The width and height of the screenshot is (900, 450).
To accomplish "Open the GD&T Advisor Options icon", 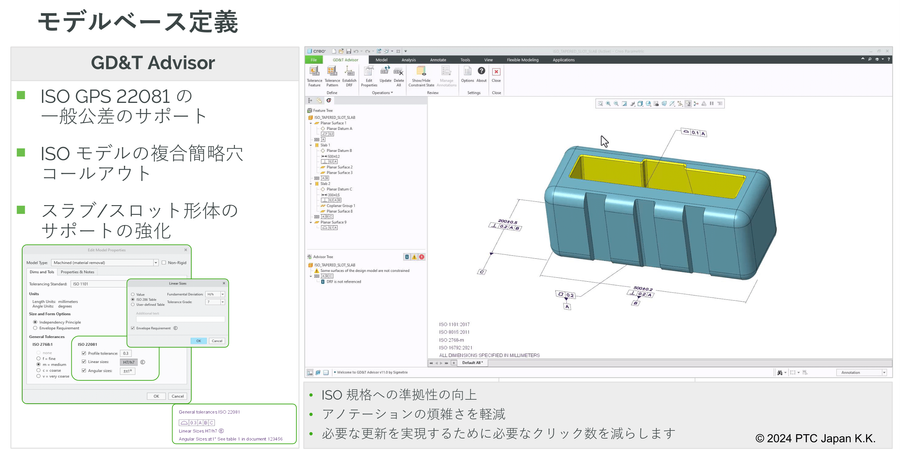I will (467, 74).
